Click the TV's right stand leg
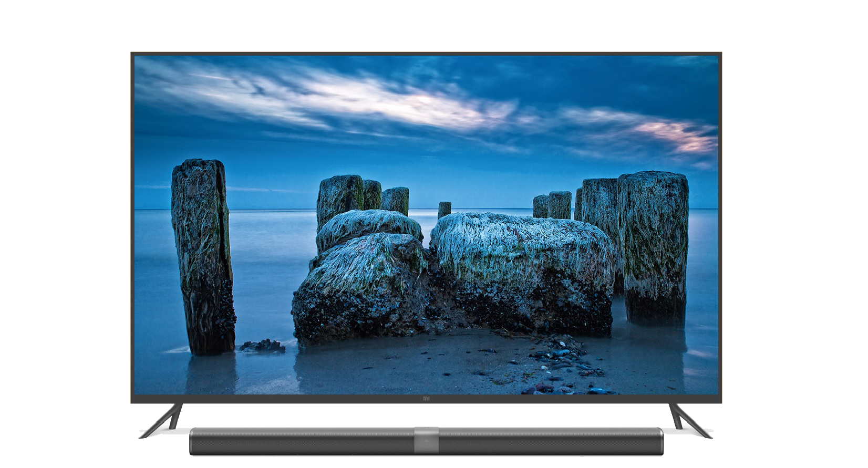This screenshot has width=868, height=468. click(690, 420)
